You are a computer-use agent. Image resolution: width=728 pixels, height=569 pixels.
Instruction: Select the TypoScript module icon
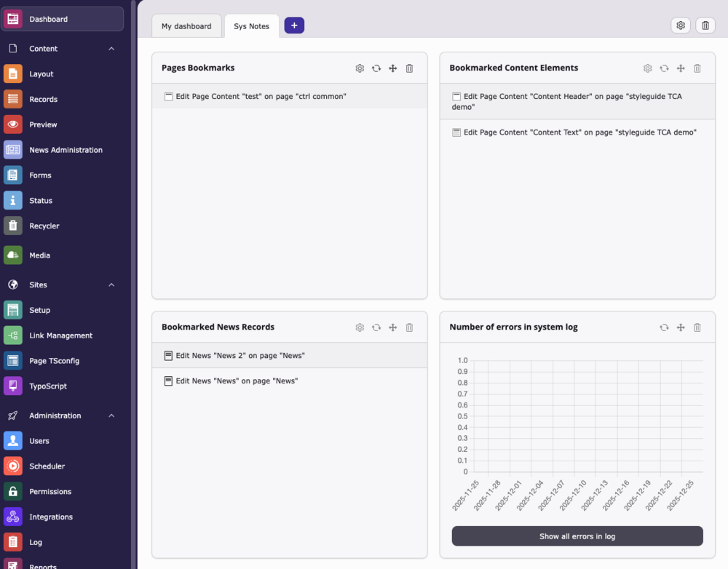pos(13,386)
